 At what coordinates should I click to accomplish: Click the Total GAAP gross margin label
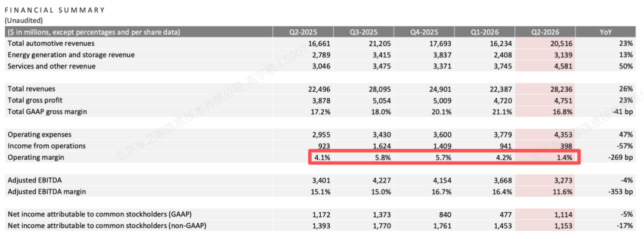pyautogui.click(x=47, y=111)
